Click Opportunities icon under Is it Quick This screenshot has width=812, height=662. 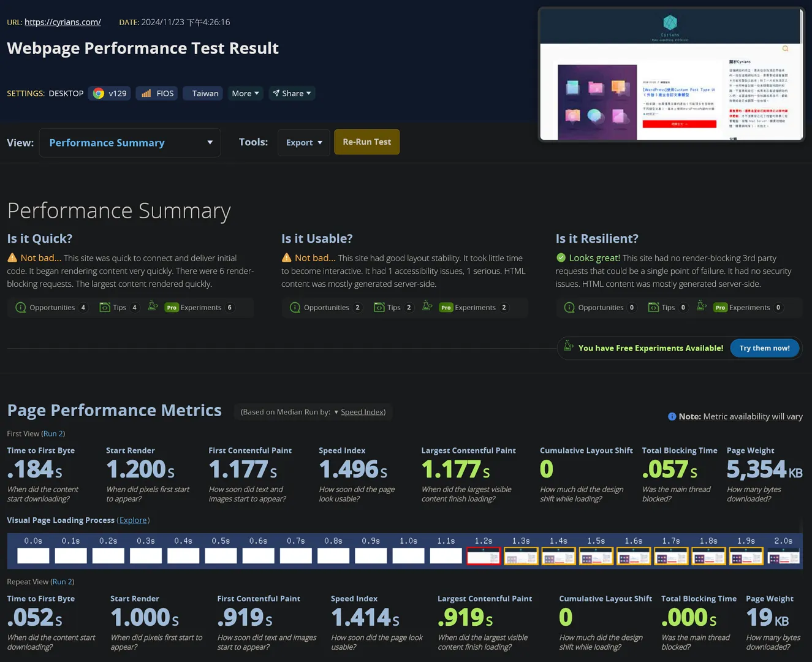coord(20,308)
